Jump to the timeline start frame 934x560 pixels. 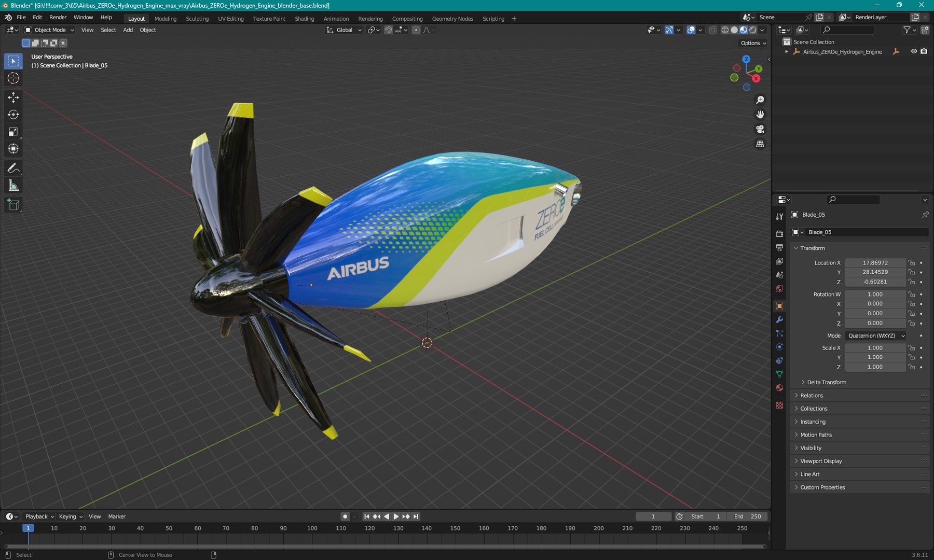367,516
